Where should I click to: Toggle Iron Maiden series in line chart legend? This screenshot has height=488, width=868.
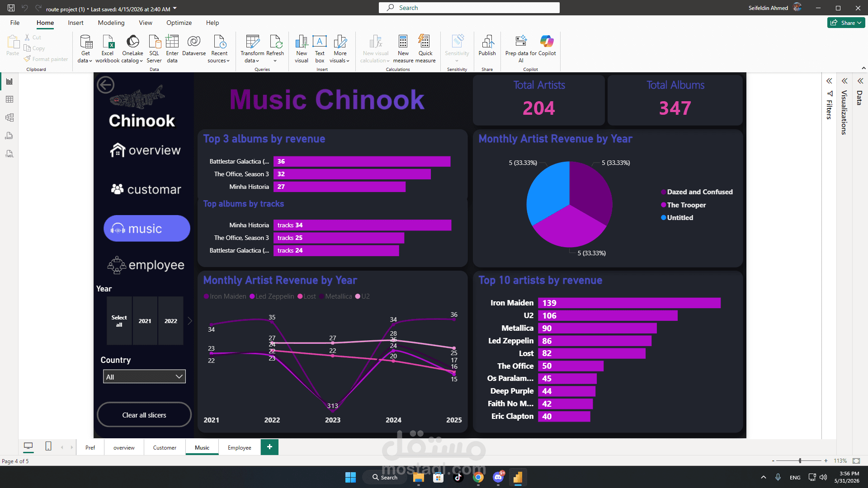coord(225,296)
